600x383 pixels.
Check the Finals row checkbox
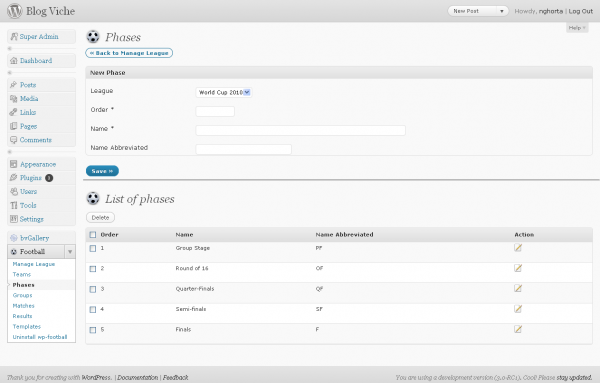pyautogui.click(x=93, y=330)
